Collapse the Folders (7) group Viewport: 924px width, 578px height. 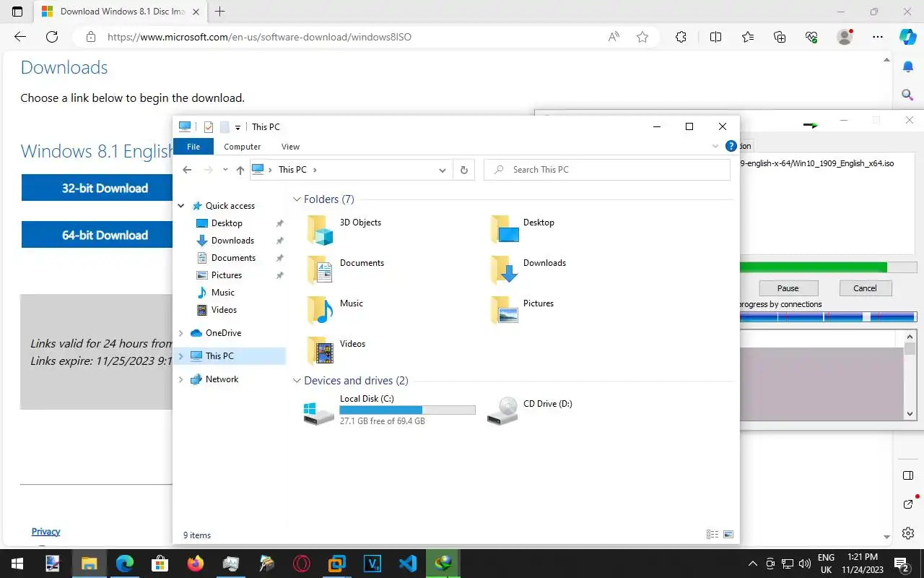(x=297, y=199)
